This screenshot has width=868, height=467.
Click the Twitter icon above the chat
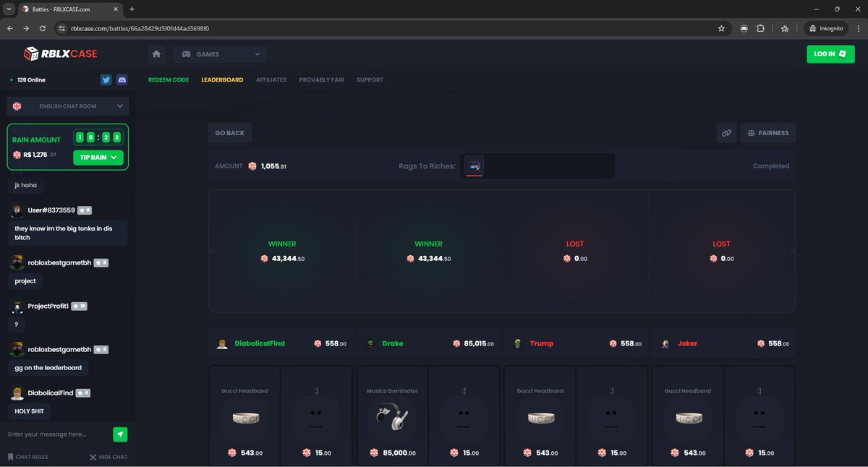click(x=106, y=80)
